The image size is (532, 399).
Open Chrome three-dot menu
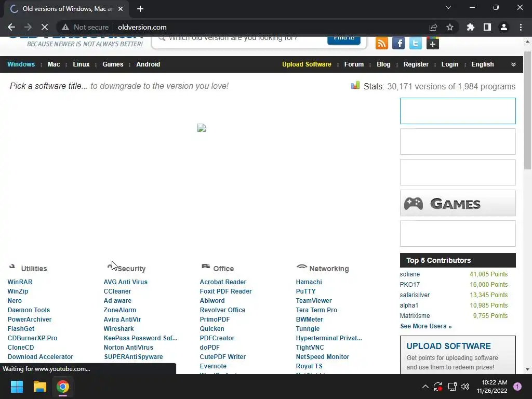point(521,27)
